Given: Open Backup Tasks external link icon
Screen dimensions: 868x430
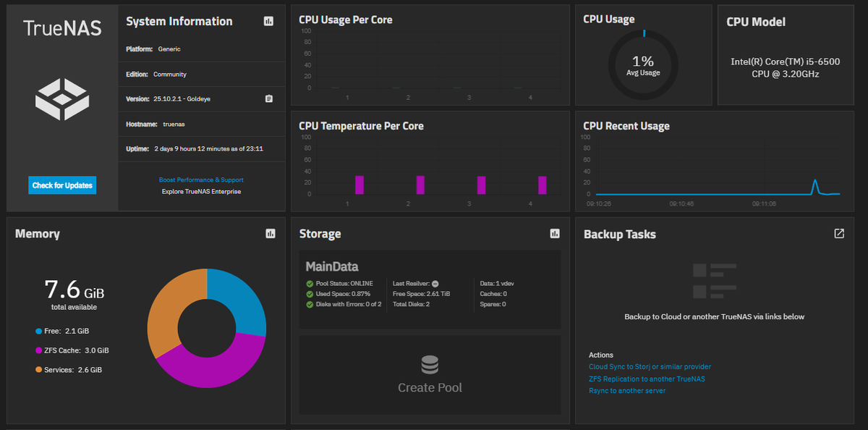Looking at the screenshot, I should pos(839,234).
